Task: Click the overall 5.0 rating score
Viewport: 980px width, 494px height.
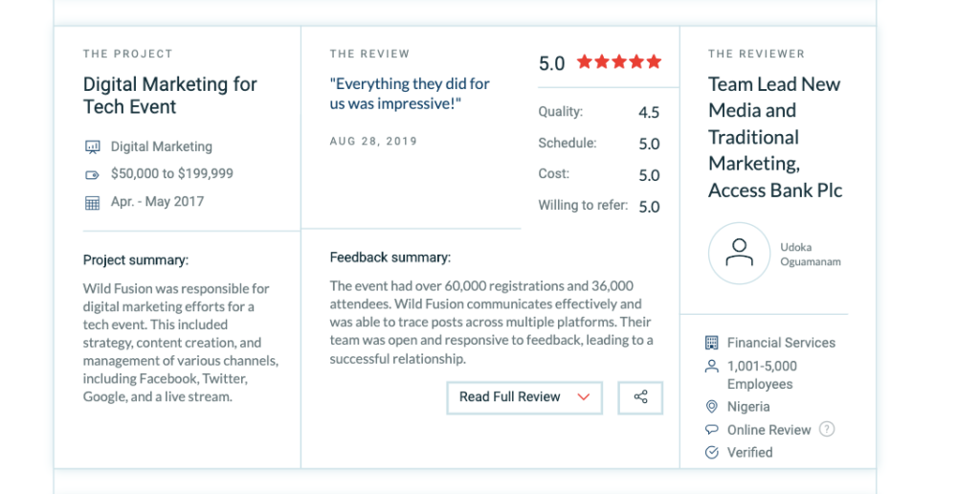Action: tap(552, 63)
